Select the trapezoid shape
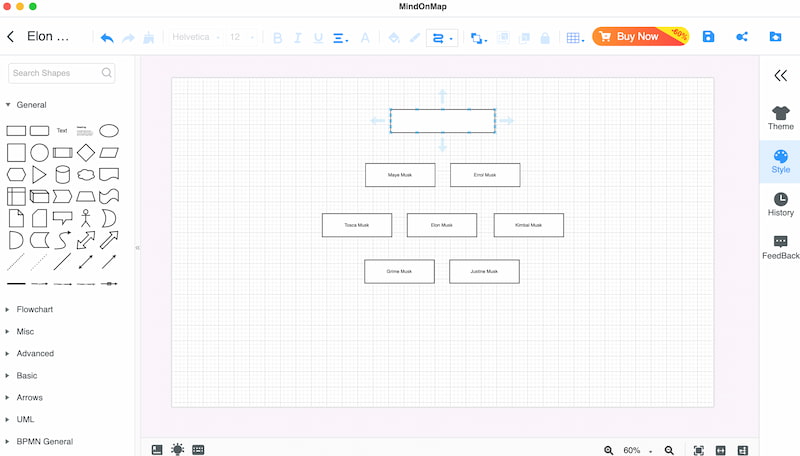The height and width of the screenshot is (456, 800). point(86,196)
